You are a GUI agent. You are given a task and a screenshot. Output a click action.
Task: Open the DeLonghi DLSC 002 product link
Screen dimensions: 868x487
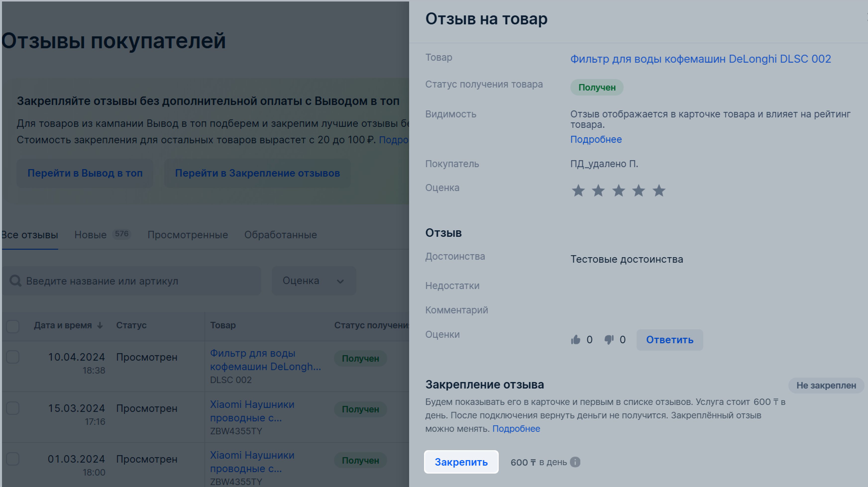[700, 59]
